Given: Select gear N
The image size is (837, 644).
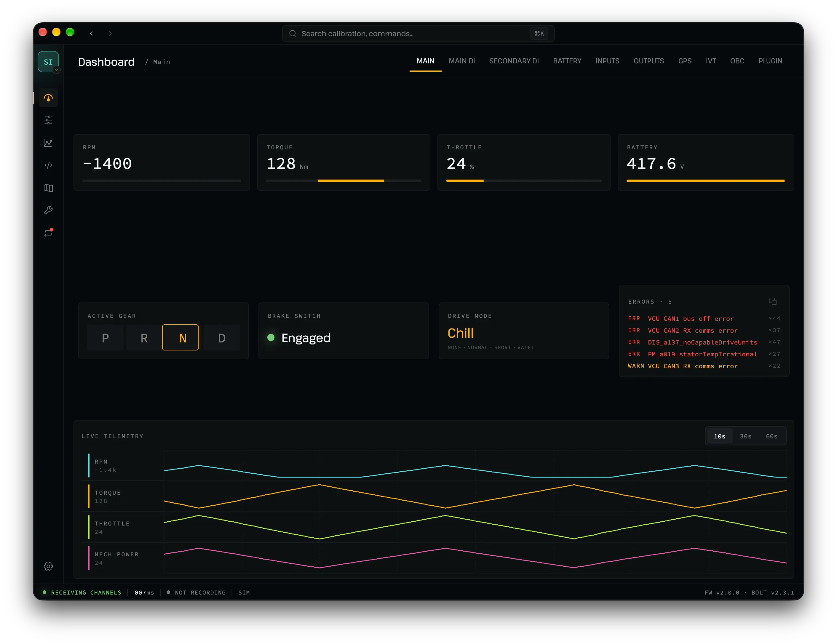Looking at the screenshot, I should pyautogui.click(x=181, y=337).
